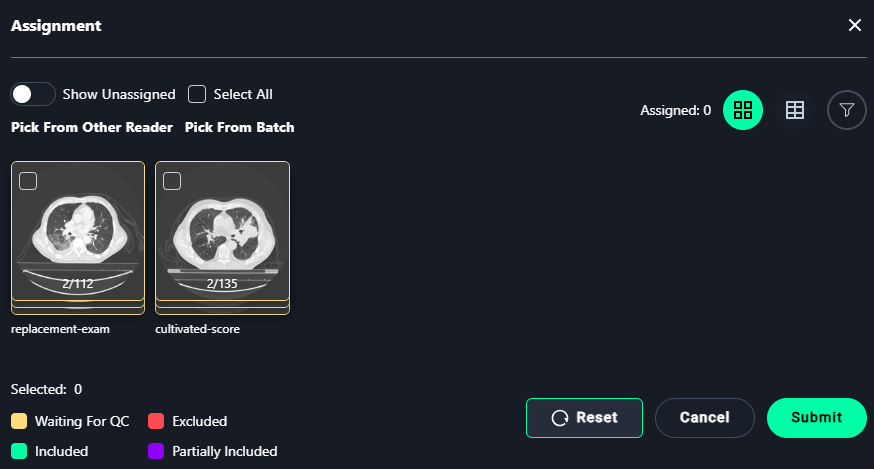The width and height of the screenshot is (874, 469).
Task: Click the purple Partially Included swatch
Action: 156,451
